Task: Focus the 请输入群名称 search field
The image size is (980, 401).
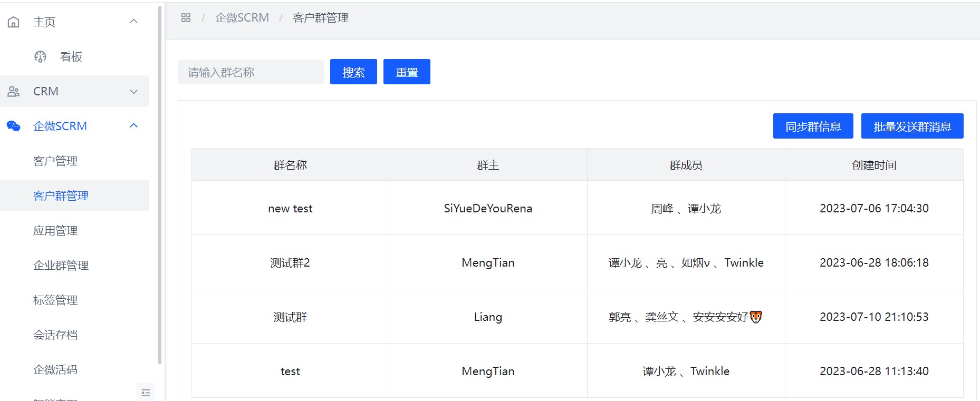Action: point(251,72)
